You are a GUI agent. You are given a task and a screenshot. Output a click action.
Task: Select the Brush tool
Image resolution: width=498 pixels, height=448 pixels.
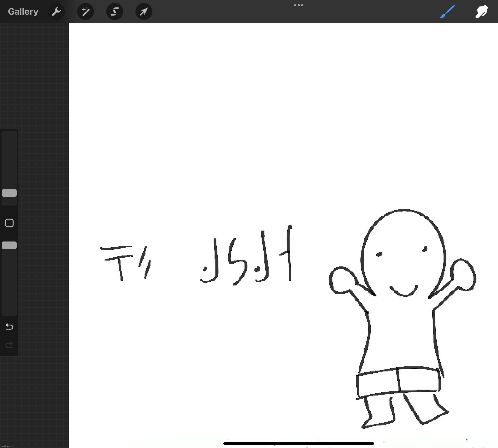click(447, 12)
